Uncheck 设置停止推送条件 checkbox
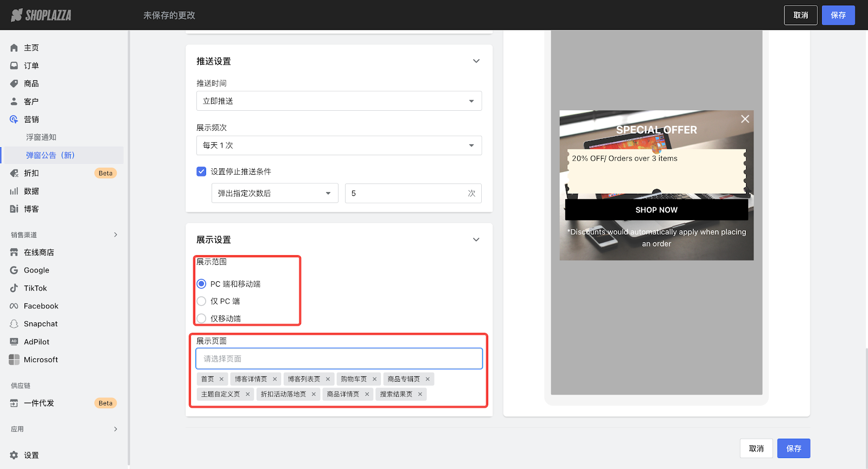The height and width of the screenshot is (469, 868). (x=201, y=172)
